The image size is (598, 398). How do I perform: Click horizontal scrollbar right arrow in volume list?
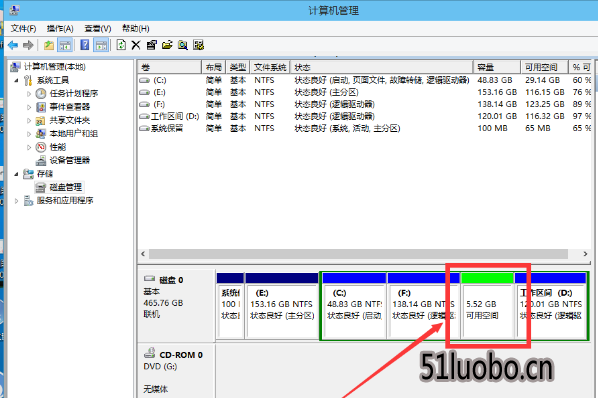tap(585, 254)
